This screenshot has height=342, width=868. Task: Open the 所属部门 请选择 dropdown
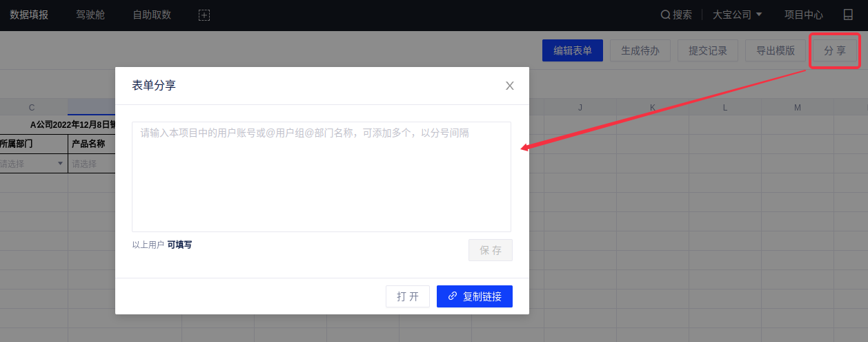(x=32, y=164)
